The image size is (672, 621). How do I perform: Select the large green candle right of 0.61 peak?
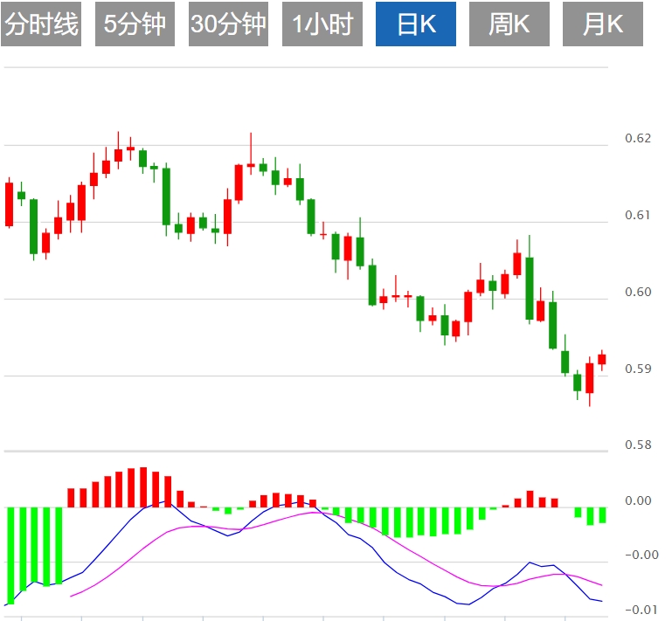click(x=530, y=288)
